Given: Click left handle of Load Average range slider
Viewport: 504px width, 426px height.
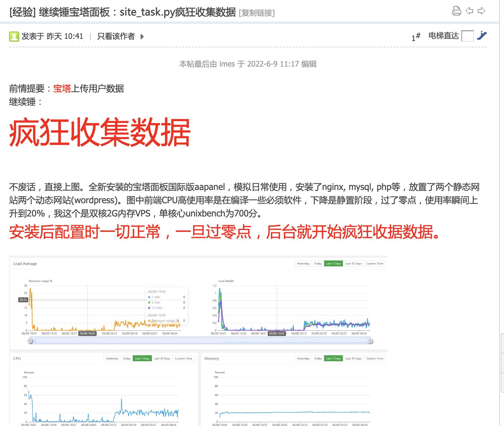Looking at the screenshot, I should coord(30,341).
